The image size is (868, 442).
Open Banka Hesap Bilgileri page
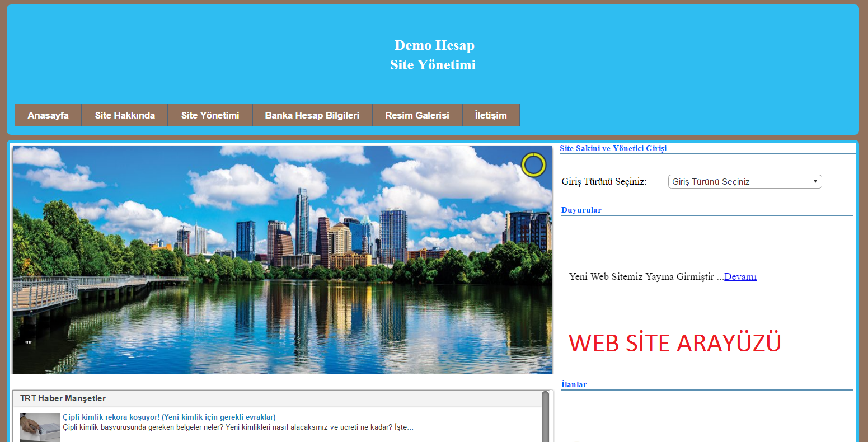[312, 115]
